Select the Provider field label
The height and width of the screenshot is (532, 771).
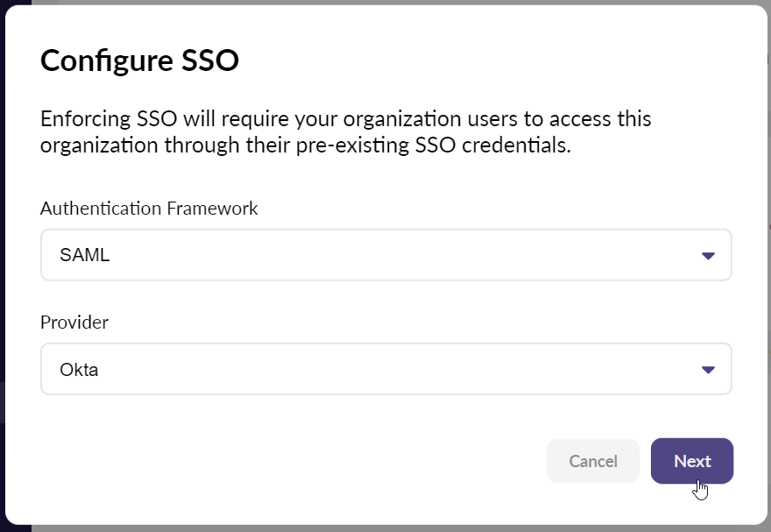tap(74, 323)
